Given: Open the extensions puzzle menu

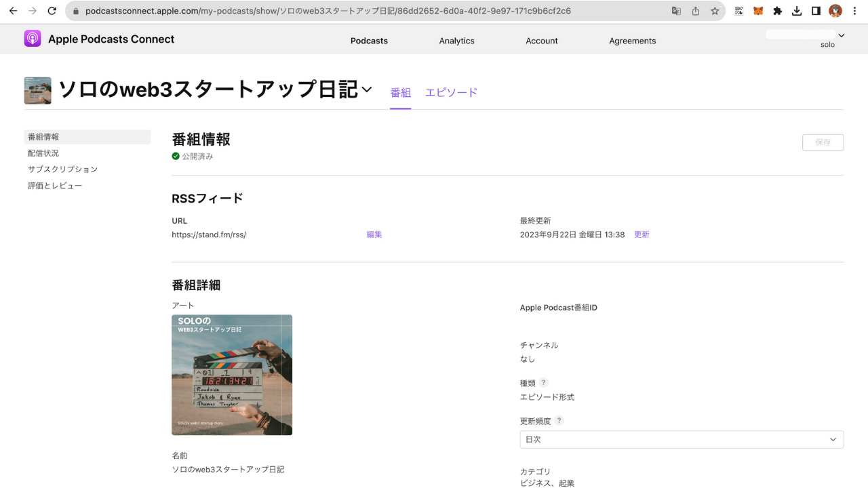Looking at the screenshot, I should [778, 11].
